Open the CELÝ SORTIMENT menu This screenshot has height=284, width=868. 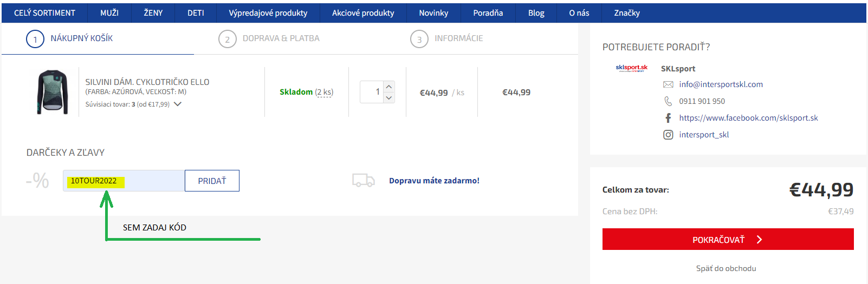coord(44,13)
